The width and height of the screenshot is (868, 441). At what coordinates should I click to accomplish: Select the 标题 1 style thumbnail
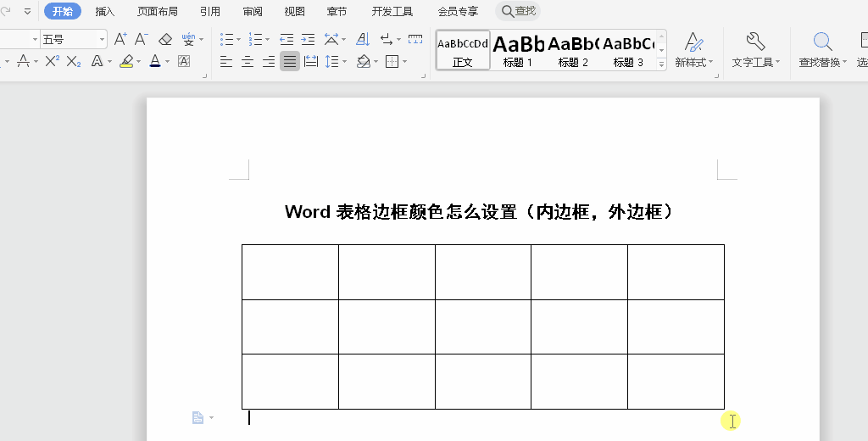[x=518, y=50]
